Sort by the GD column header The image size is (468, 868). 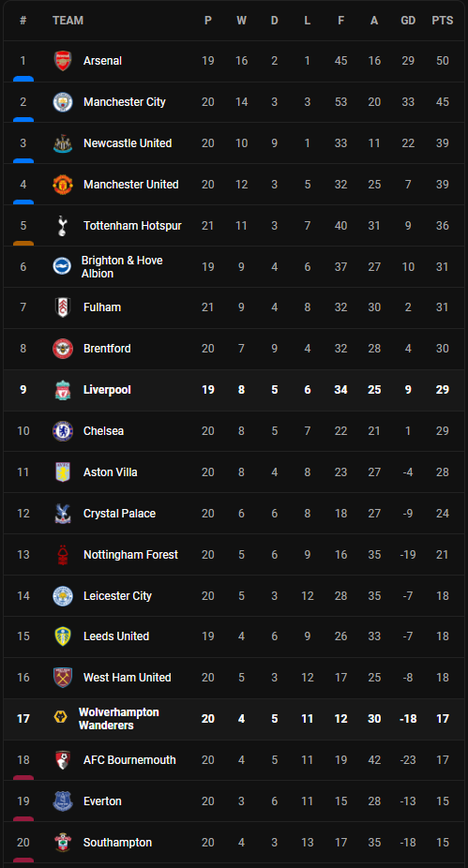[x=408, y=21]
